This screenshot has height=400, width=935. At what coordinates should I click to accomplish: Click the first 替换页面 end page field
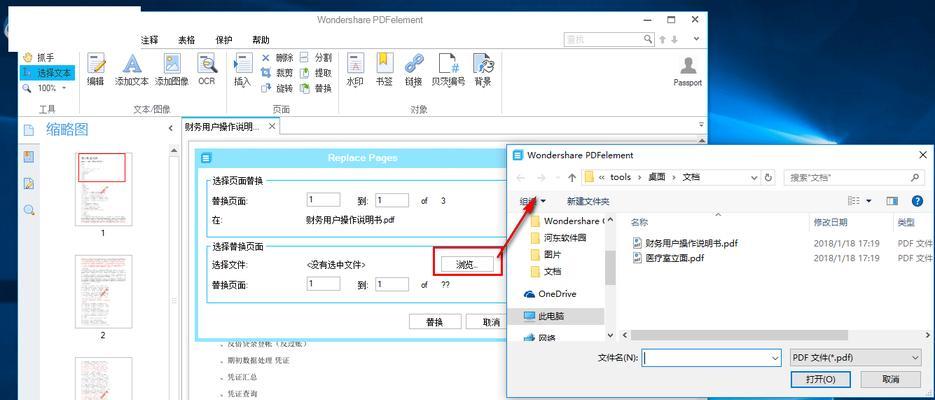(x=392, y=200)
